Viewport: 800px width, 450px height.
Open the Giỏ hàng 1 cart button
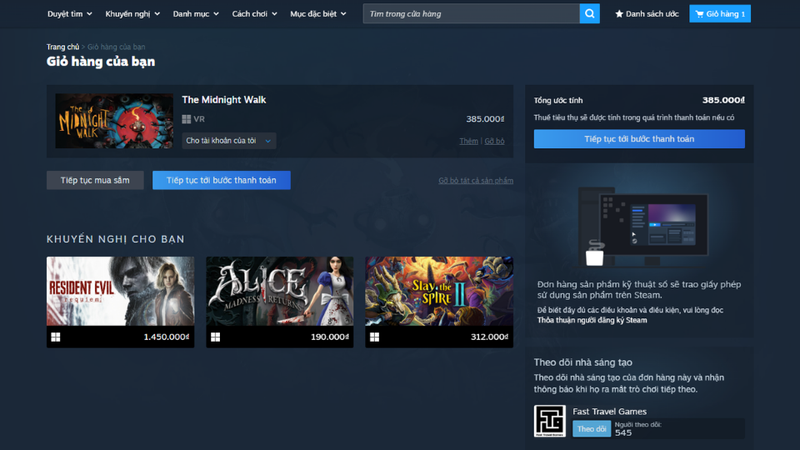pos(720,14)
